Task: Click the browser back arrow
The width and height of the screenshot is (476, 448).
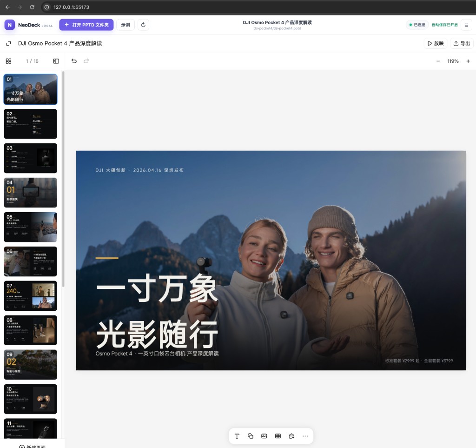Action: pos(7,7)
